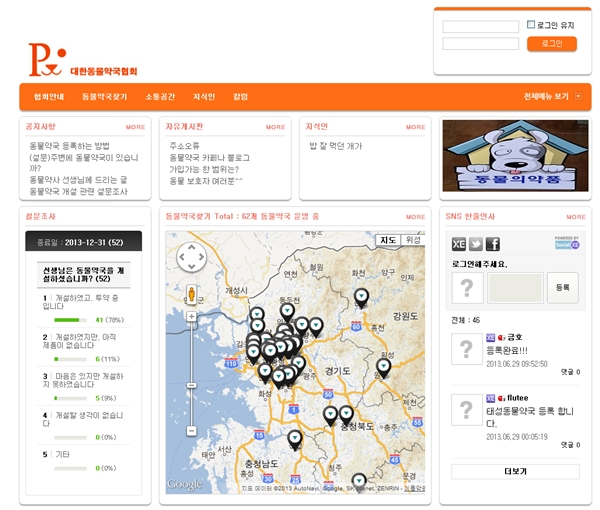Expand 공지사항 with its MORE link
The height and width of the screenshot is (510, 600).
135,127
